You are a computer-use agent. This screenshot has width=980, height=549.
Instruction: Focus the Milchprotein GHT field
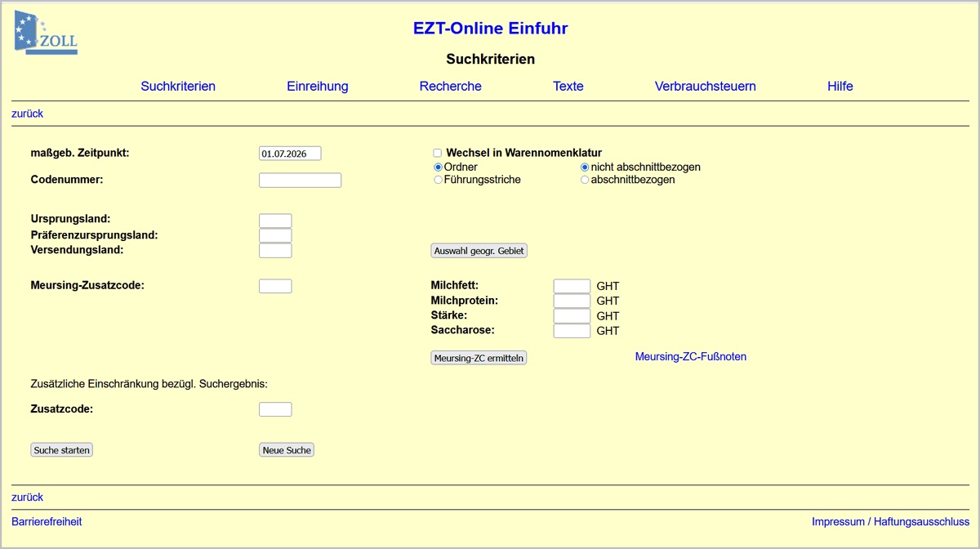tap(572, 301)
